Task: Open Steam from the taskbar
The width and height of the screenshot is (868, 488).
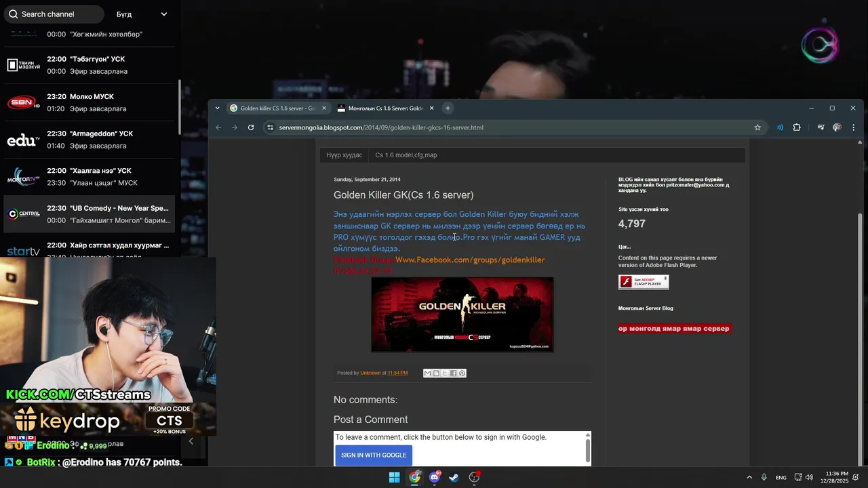Action: tap(454, 477)
